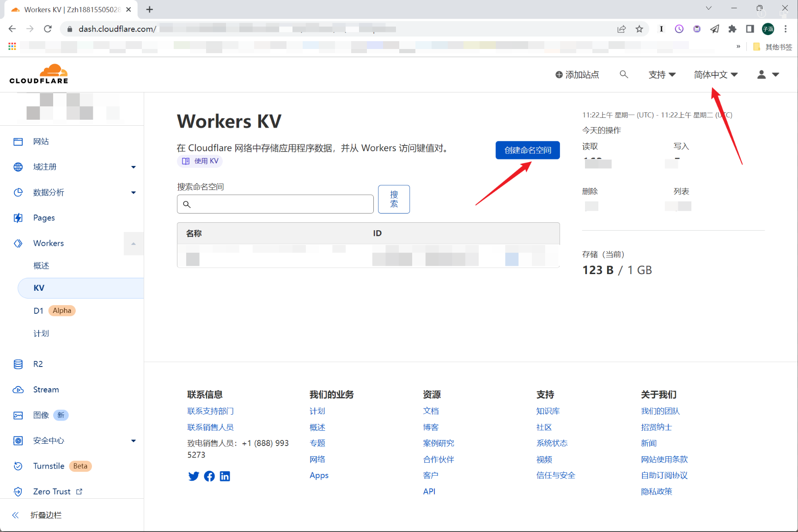Viewport: 798px width, 532px height.
Task: Expand the 数据分析 dropdown arrow
Action: coord(134,193)
